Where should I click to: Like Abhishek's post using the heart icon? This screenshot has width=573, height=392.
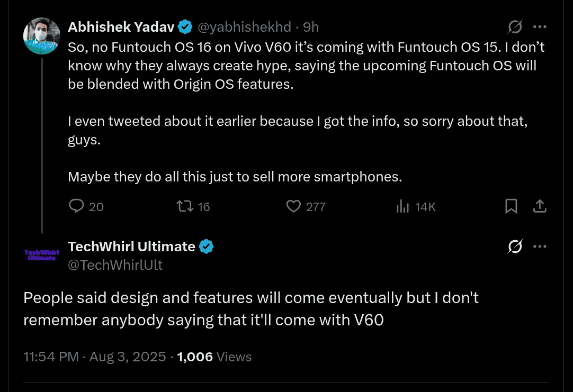[293, 206]
